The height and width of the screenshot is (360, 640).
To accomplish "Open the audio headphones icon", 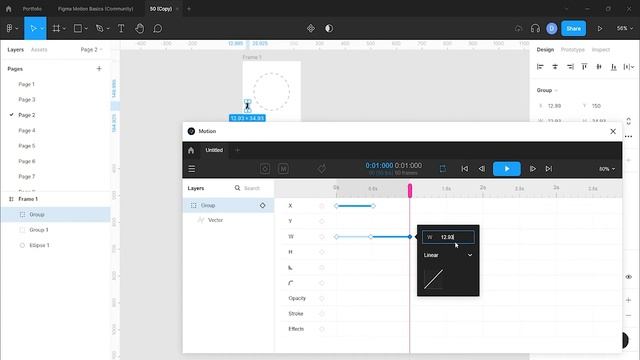I will click(x=535, y=28).
